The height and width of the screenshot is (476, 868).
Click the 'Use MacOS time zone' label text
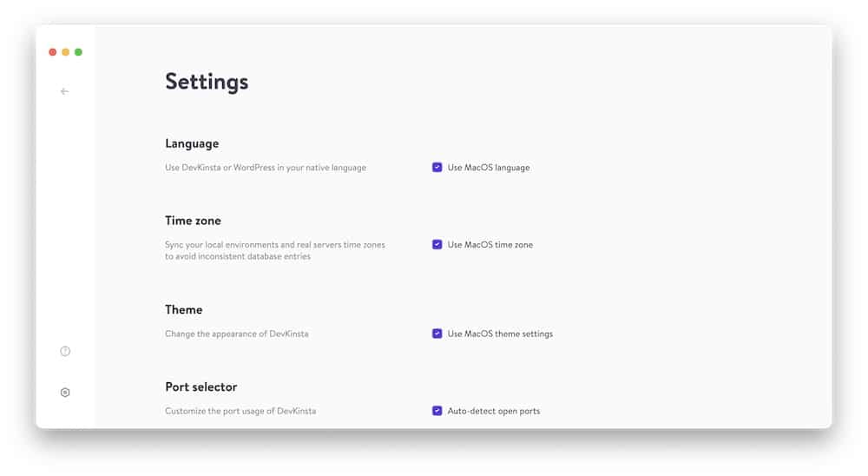coord(490,244)
